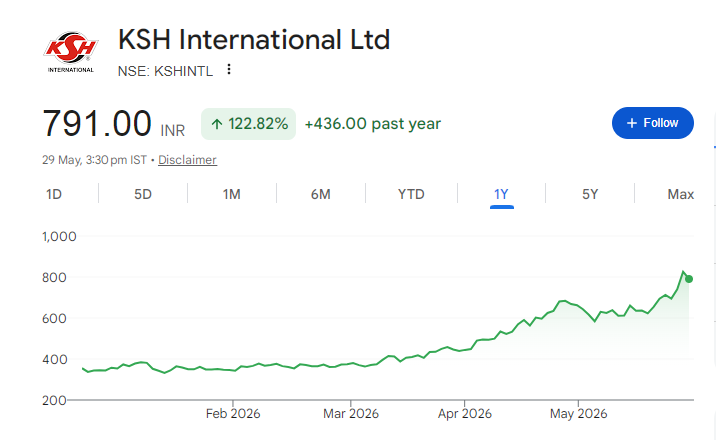Switch chart to 5Y range
Viewport: 716px width, 440px height.
click(x=590, y=194)
